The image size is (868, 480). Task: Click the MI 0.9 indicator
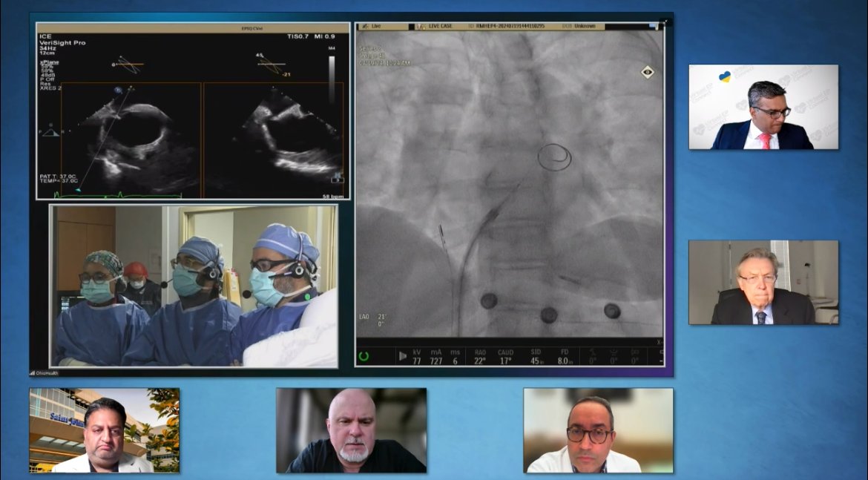(326, 36)
